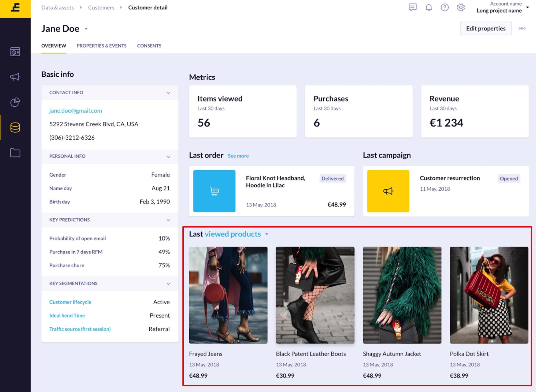Collapse the Contact Info section

coord(168,93)
